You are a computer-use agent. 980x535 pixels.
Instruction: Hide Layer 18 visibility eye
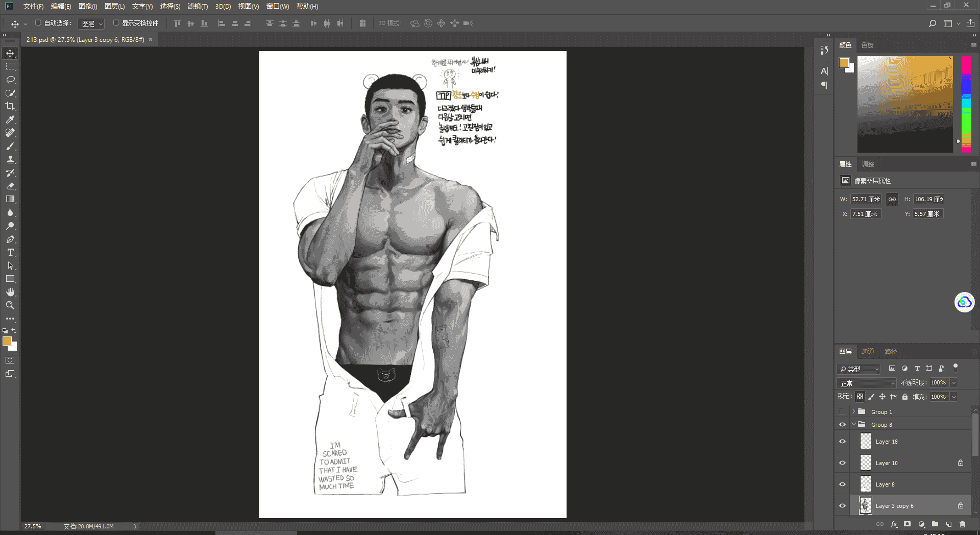[x=842, y=442]
